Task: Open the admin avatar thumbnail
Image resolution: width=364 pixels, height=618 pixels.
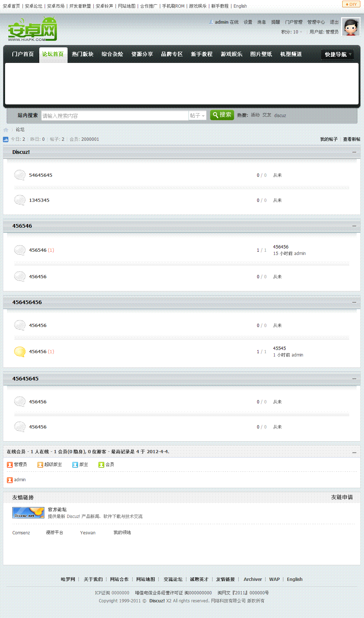Action: [x=351, y=27]
